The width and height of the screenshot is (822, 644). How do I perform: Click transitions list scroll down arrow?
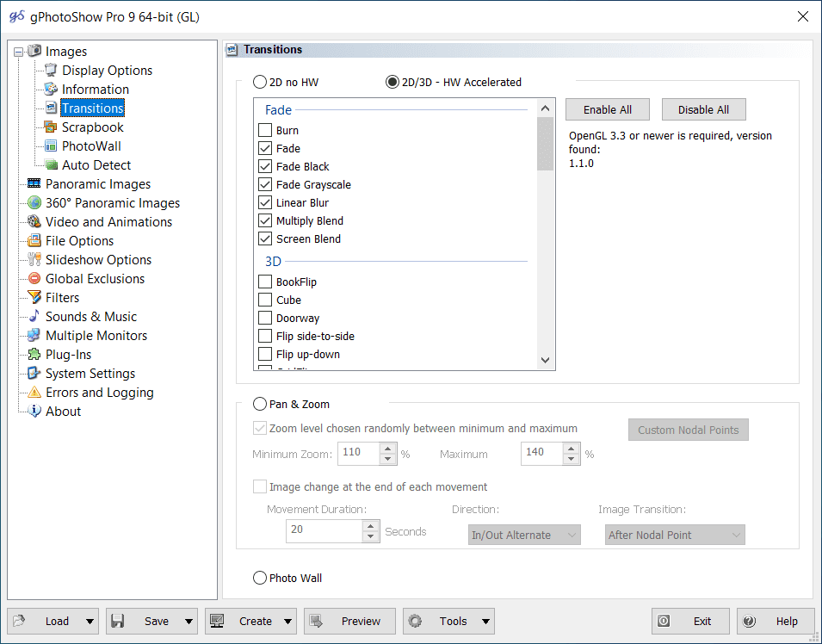pos(545,360)
